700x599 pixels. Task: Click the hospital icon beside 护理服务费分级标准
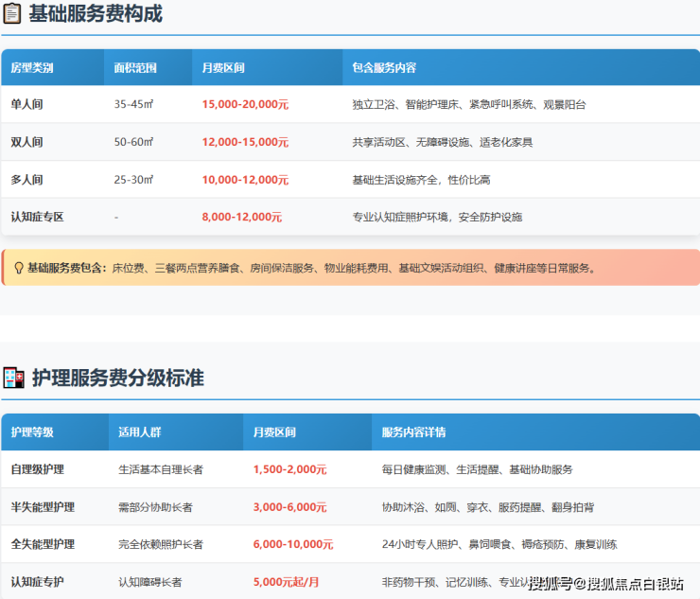(13, 379)
